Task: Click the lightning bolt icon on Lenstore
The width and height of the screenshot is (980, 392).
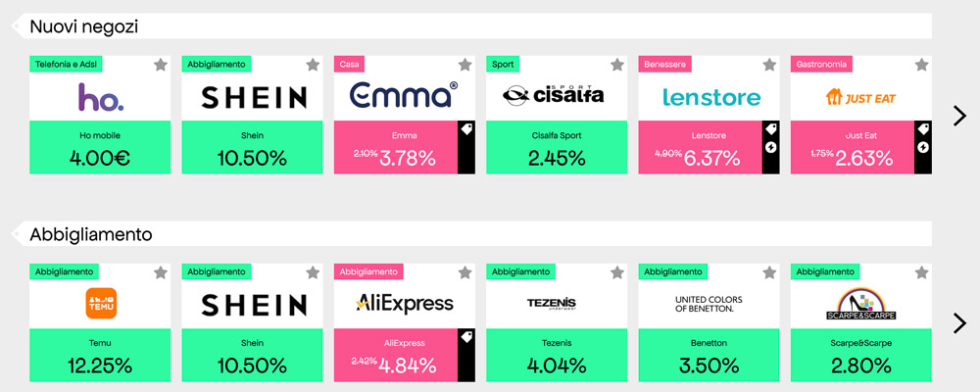Action: [770, 148]
